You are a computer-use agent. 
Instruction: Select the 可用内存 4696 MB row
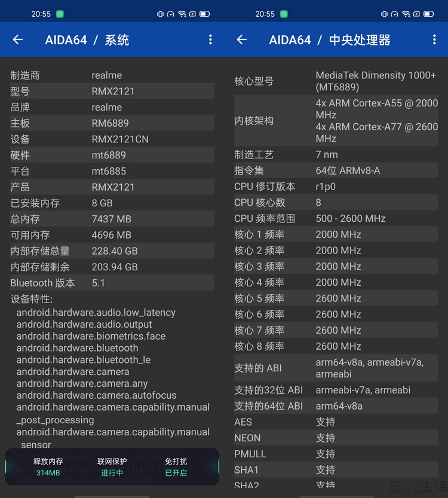click(x=112, y=235)
